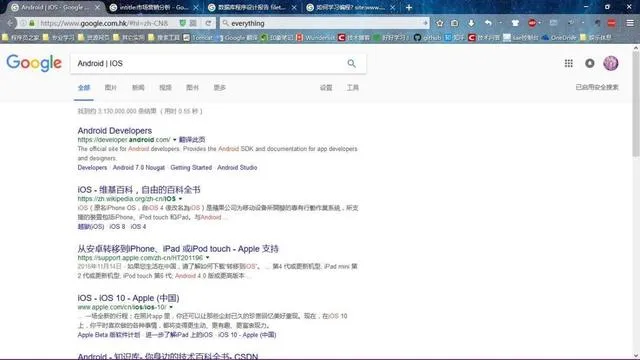Viewport: 640px width, 360px height.
Task: Open the Apple 支持 iPhone transfer result
Action: tap(178, 249)
